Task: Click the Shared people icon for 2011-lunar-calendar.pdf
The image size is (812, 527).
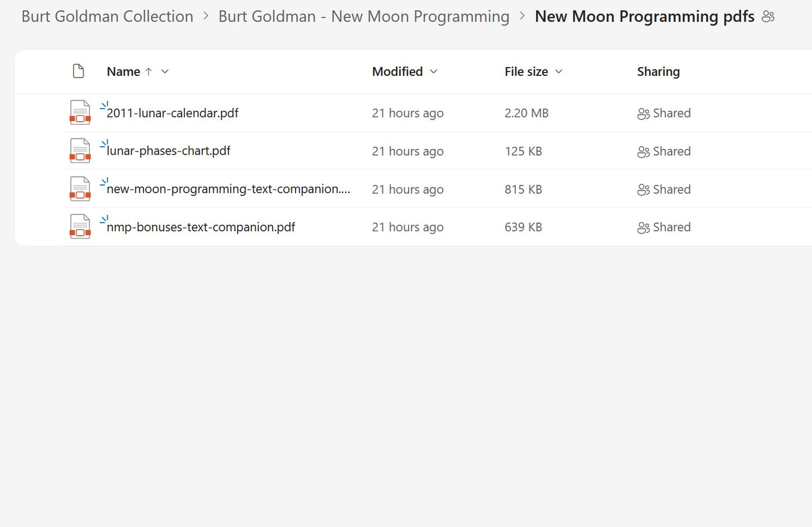Action: (x=643, y=114)
